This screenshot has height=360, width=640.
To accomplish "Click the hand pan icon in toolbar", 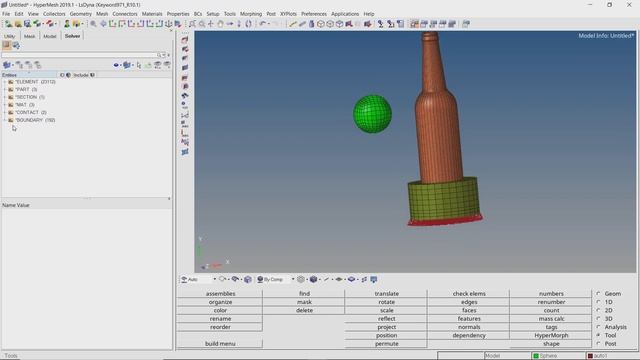I will [220, 24].
